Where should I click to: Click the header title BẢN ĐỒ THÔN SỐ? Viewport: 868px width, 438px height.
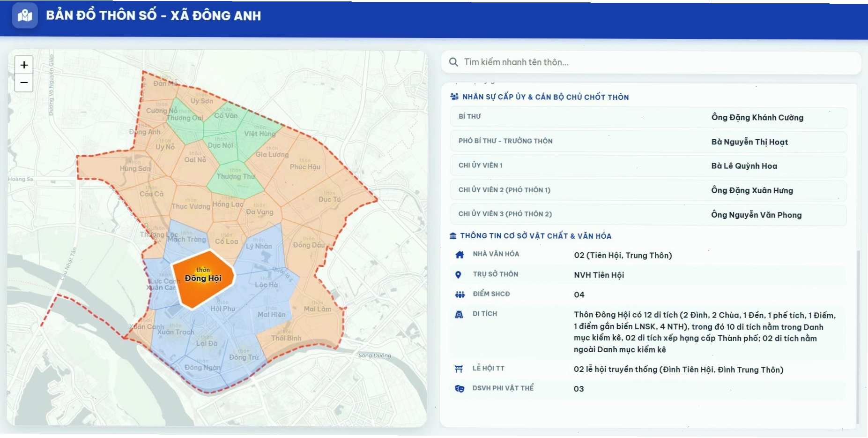[153, 15]
